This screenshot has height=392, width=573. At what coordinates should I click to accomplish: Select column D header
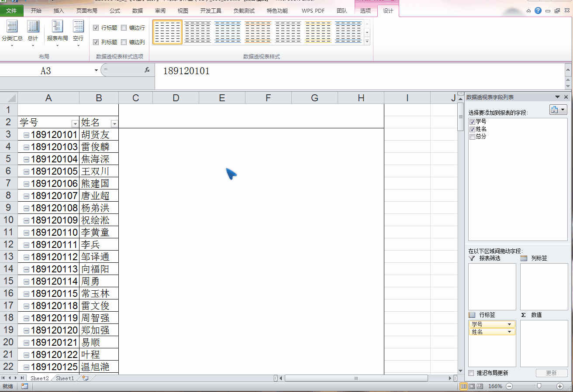176,98
